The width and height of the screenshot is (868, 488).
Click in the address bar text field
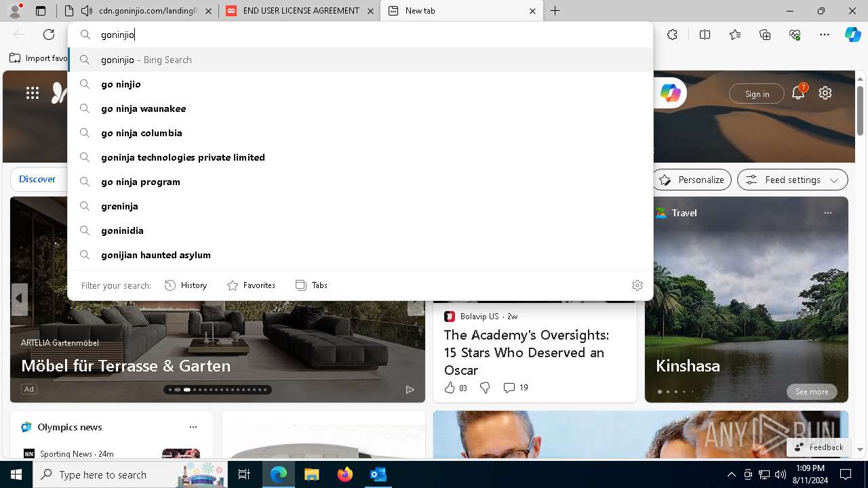coord(373,35)
